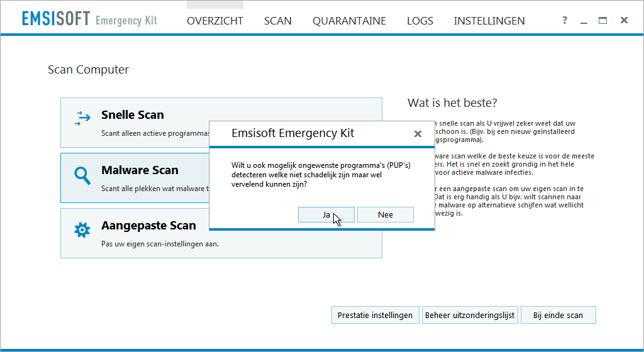Click the Emsisoft Emergency Kit logo
This screenshot has width=644, height=352.
[x=89, y=19]
